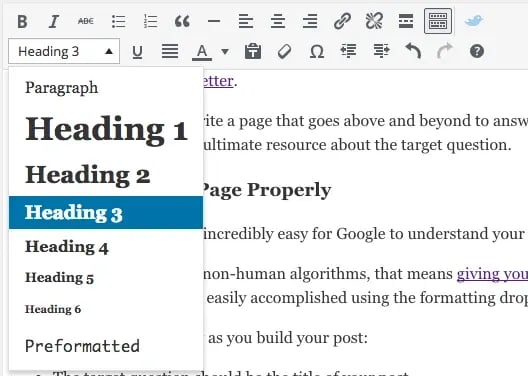Click the text 'non-human algorithms, that means'
Screen dimensions: 528x376
tap(328, 274)
